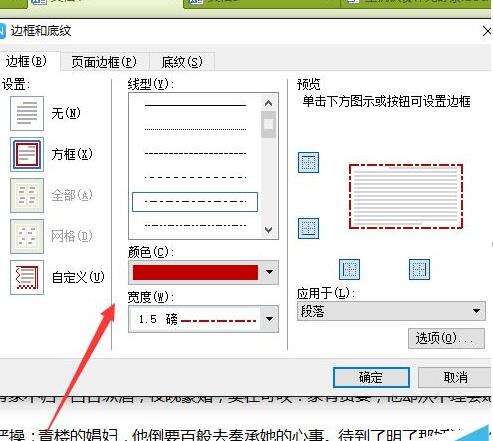Click the 无(N) label text
The image size is (493, 441).
[x=66, y=113]
